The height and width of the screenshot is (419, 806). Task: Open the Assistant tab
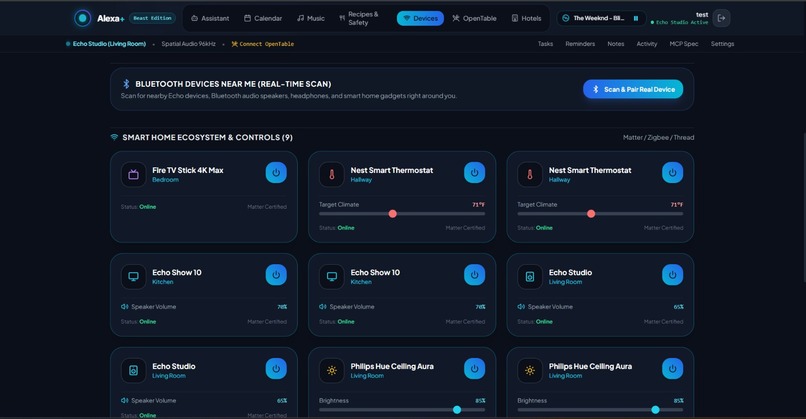click(210, 18)
